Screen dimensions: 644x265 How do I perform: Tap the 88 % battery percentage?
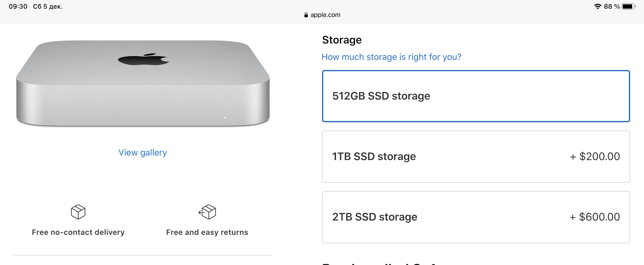tap(612, 6)
